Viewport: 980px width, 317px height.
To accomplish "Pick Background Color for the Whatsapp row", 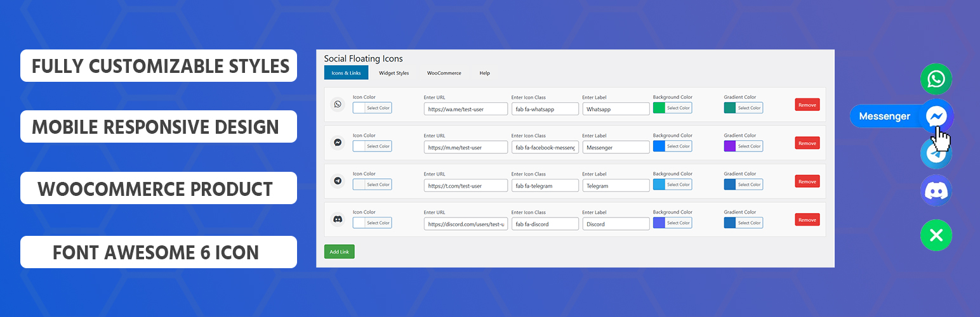I will [672, 108].
